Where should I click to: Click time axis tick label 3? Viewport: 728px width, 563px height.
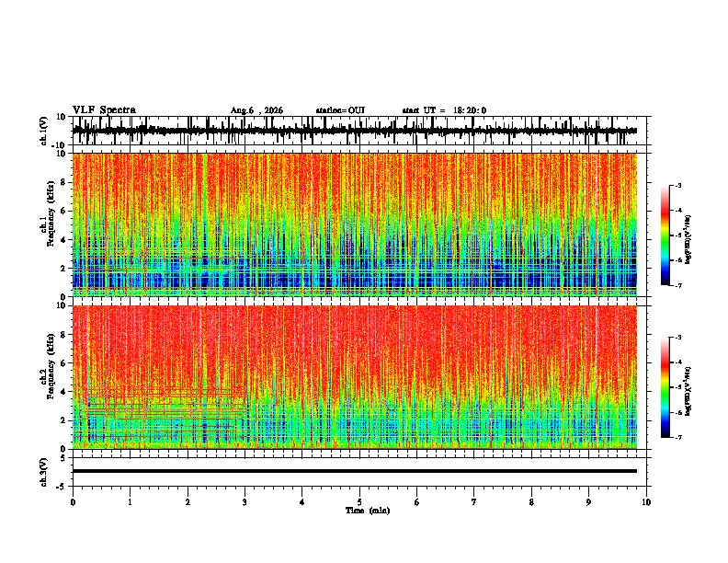click(x=245, y=502)
